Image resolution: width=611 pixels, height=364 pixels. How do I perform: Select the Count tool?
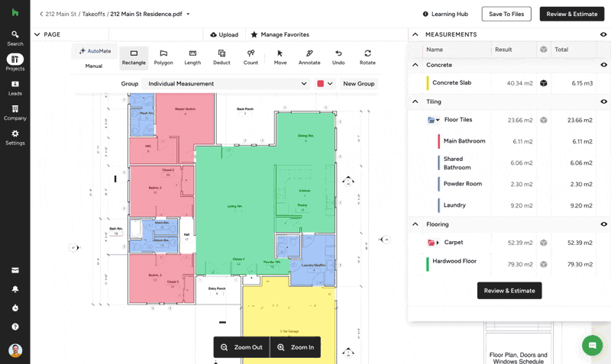coord(251,57)
